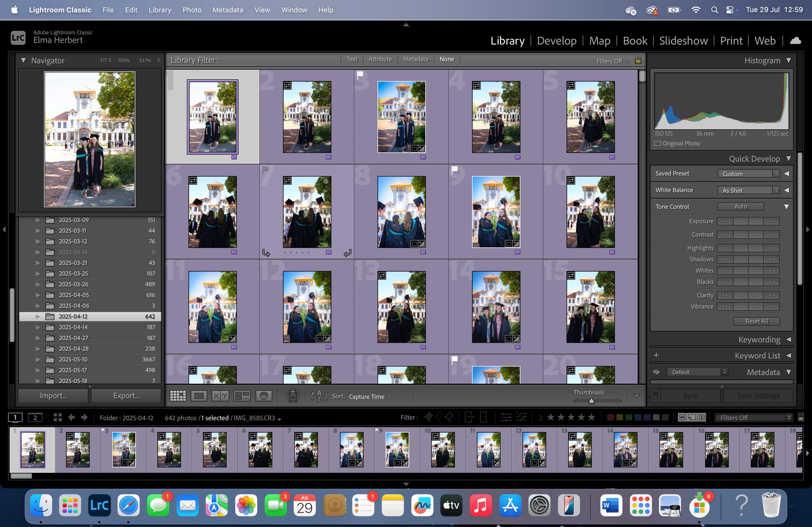
Task: Rotate photo 7 counter-clockwise arrow
Action: point(266,253)
